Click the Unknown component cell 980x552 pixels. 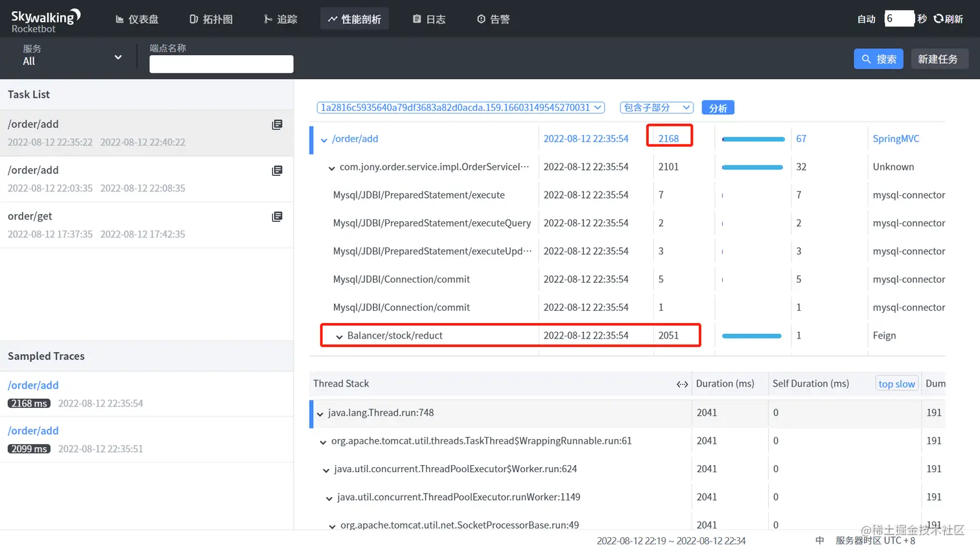[x=893, y=167]
